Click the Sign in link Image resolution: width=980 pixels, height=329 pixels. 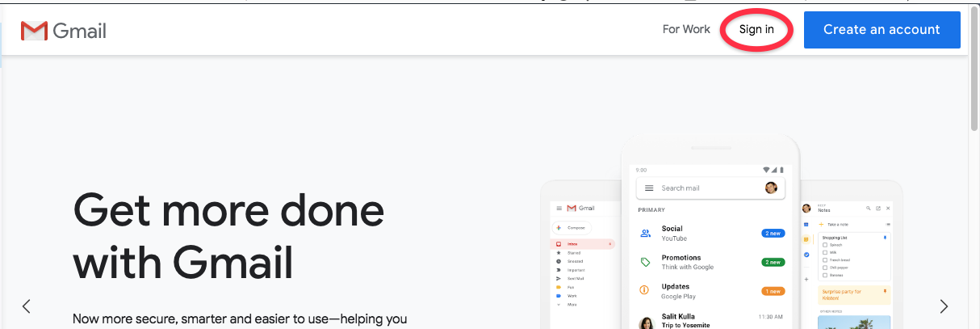pos(756,29)
